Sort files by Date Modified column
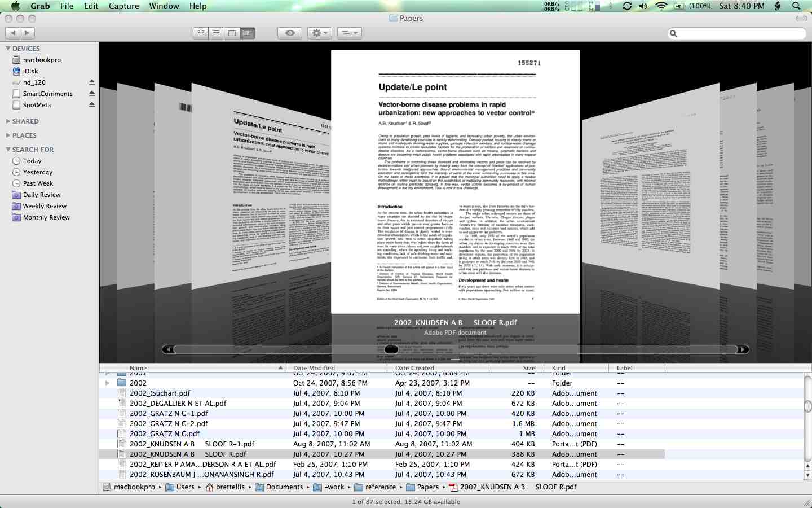The width and height of the screenshot is (812, 508). 337,368
